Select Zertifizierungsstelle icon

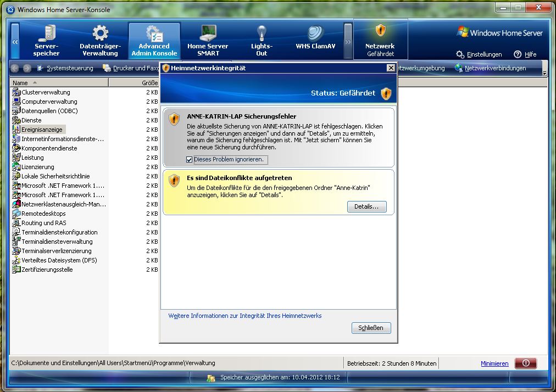click(16, 270)
